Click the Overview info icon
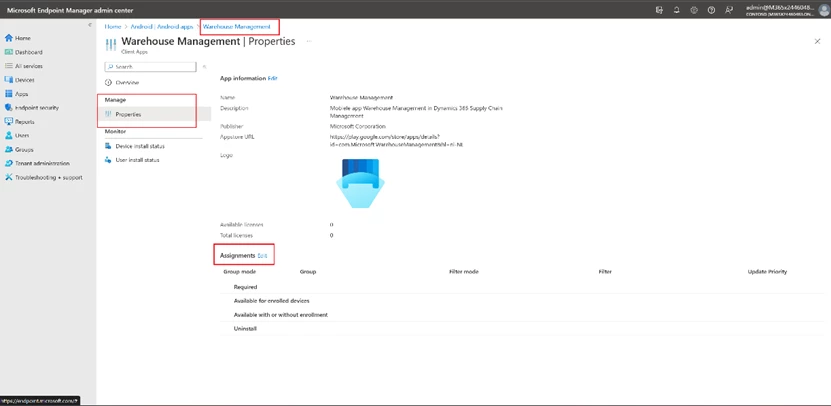 coord(109,83)
